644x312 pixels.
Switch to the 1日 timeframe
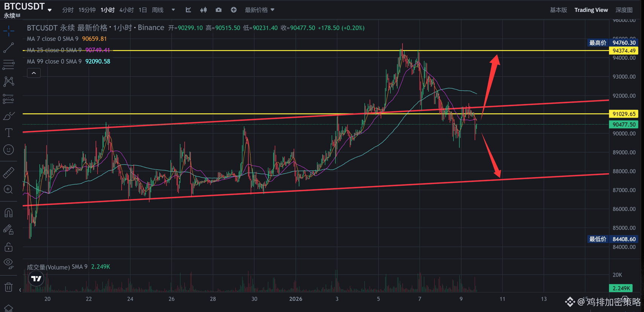[x=143, y=10]
